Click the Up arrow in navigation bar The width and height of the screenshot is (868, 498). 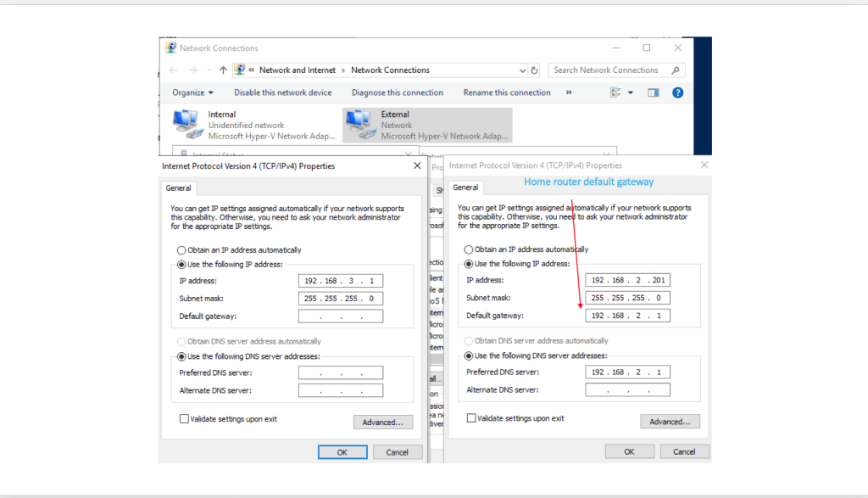223,70
